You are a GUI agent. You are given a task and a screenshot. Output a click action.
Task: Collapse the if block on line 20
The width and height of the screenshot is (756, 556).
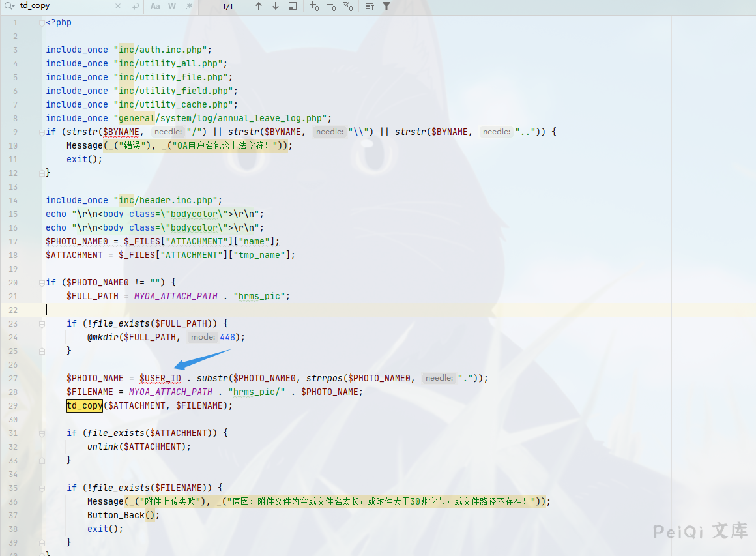pos(40,282)
